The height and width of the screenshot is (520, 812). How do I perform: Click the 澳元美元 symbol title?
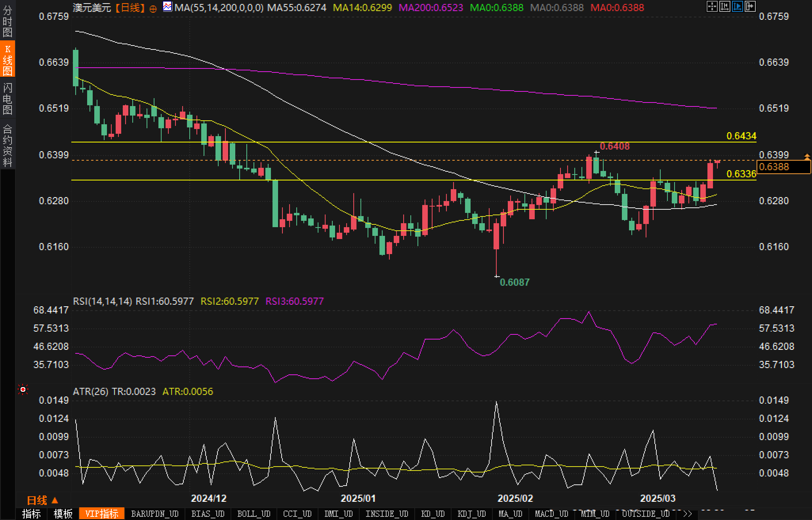(x=92, y=8)
